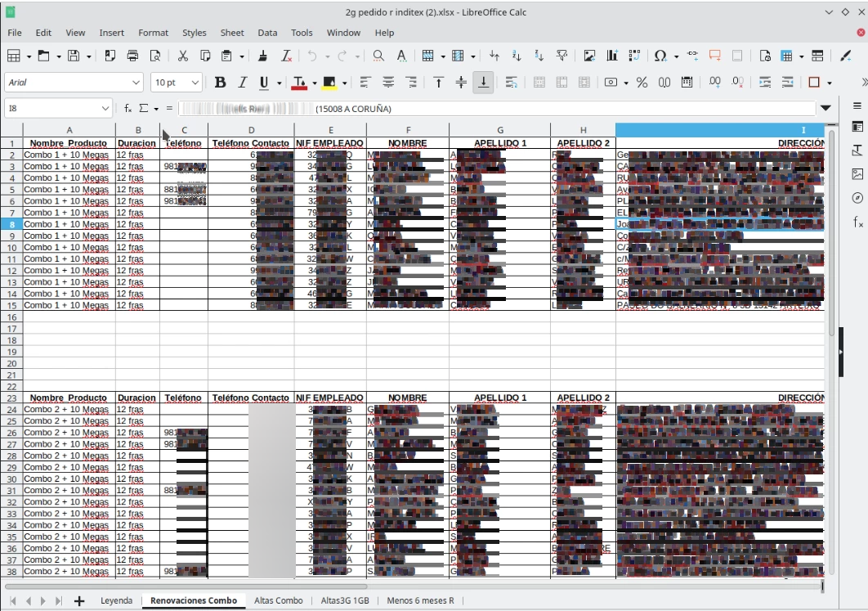The width and height of the screenshot is (868, 611).
Task: Insert a special character with Omega icon
Action: click(x=659, y=56)
